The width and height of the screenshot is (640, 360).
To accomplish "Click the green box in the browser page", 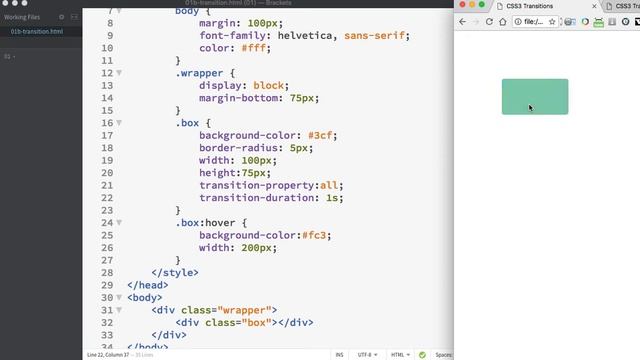I will [535, 97].
